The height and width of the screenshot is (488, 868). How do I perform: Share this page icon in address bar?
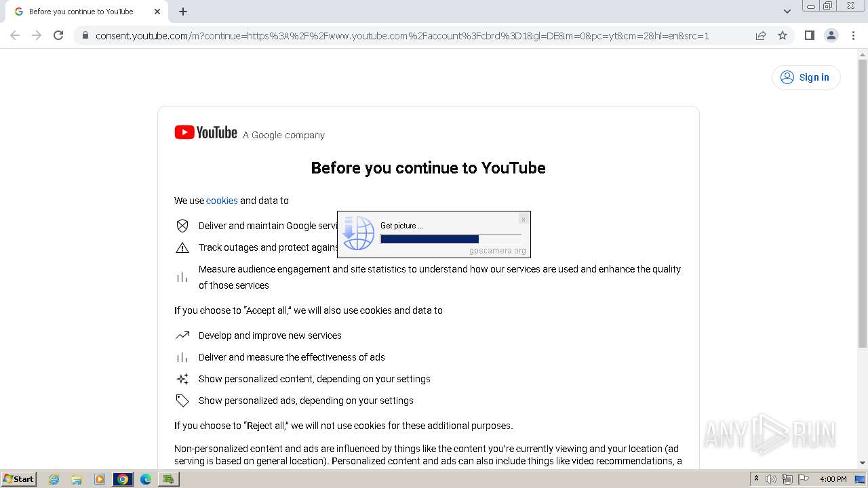(761, 35)
